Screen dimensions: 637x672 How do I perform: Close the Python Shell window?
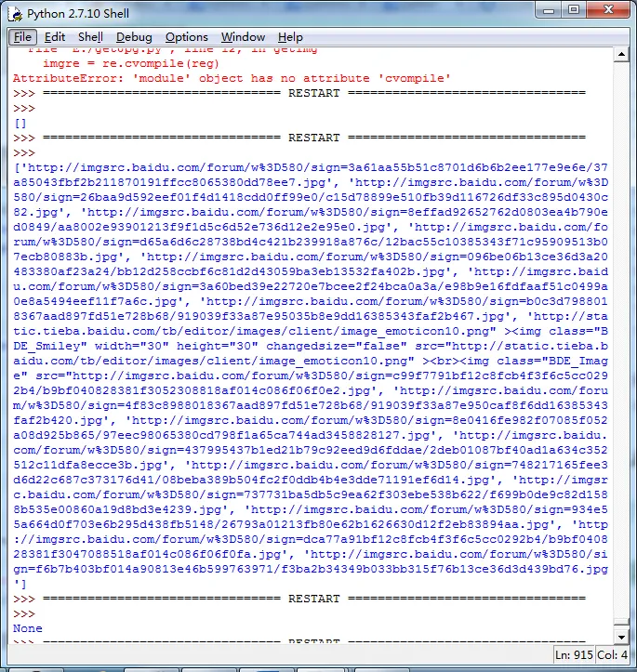point(608,10)
